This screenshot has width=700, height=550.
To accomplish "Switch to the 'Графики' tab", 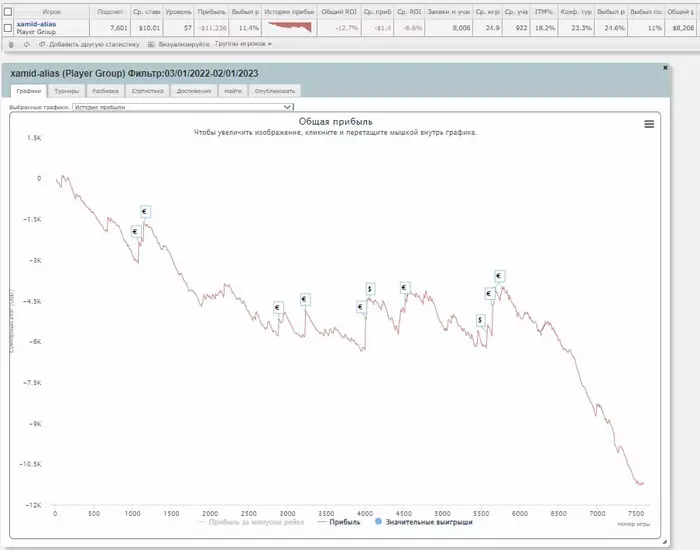I will [x=29, y=91].
